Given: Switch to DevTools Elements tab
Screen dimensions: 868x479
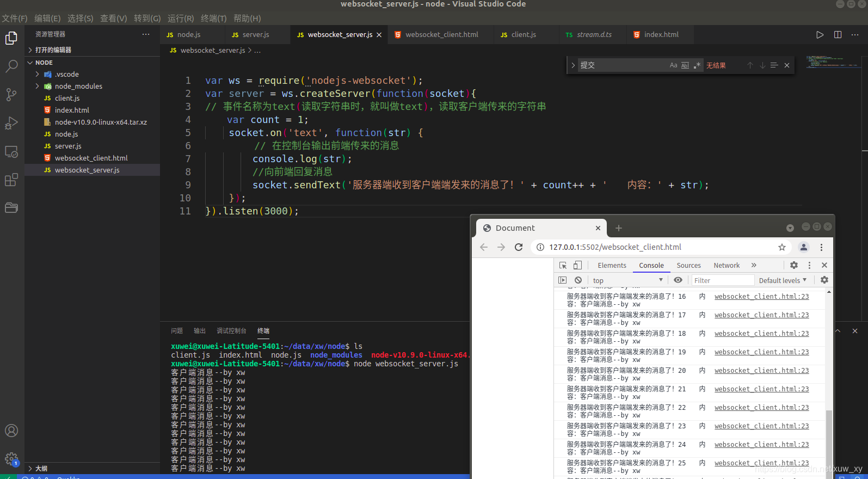Looking at the screenshot, I should pos(612,266).
